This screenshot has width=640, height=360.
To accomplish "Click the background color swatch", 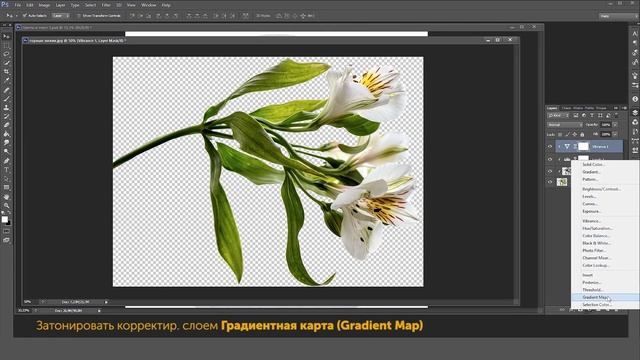I will pos(8,223).
